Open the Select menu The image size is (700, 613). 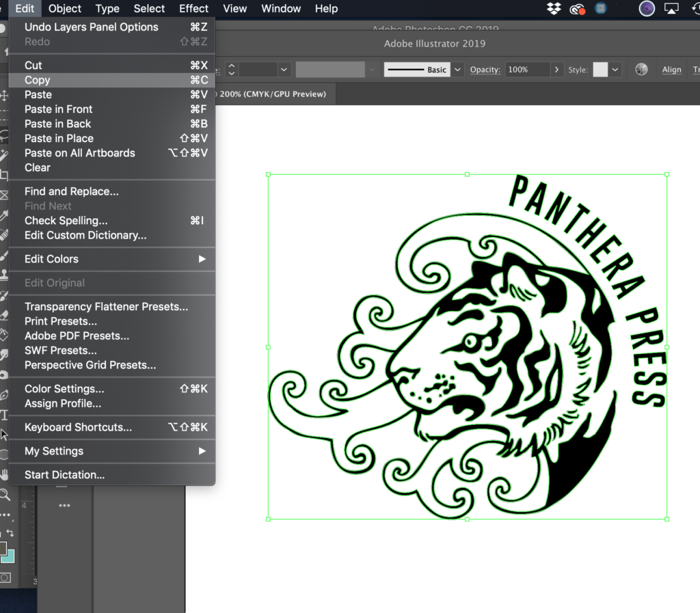click(149, 8)
